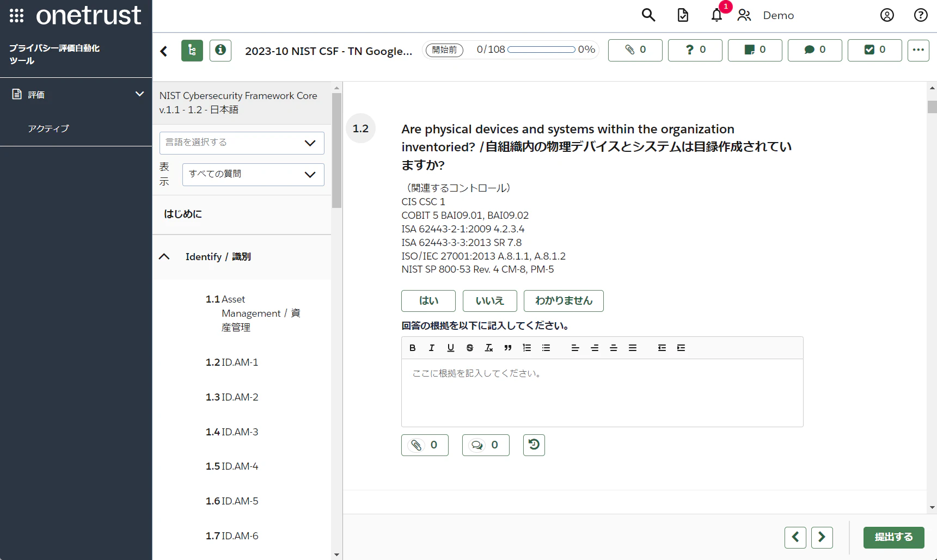This screenshot has height=560, width=937.
Task: Click the question pane scrollbar thumb
Action: pyautogui.click(x=932, y=107)
